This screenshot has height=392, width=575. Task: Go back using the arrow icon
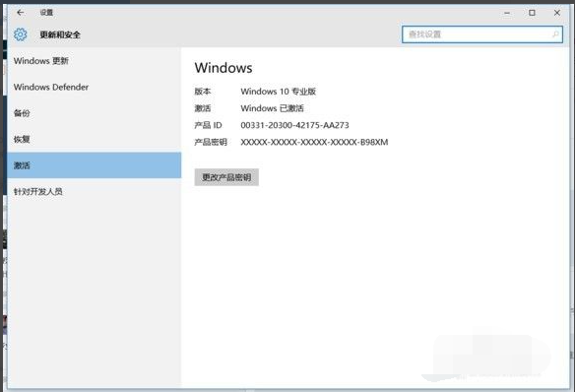21,13
